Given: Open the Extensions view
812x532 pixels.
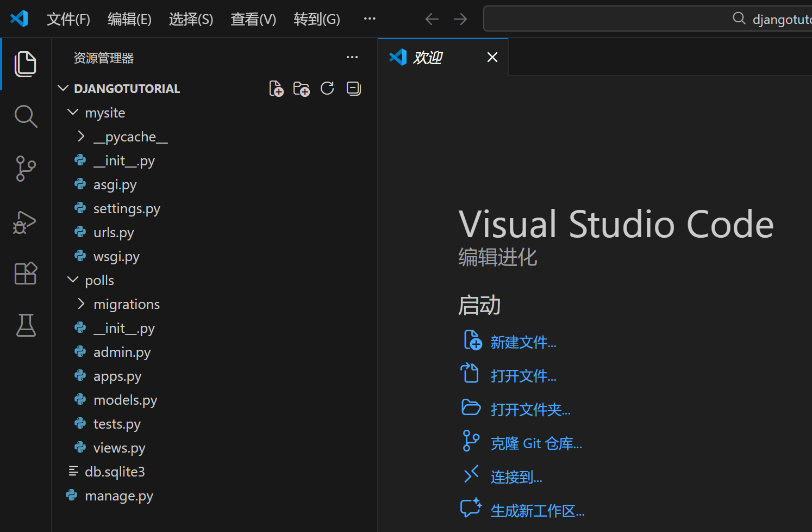Looking at the screenshot, I should [26, 273].
